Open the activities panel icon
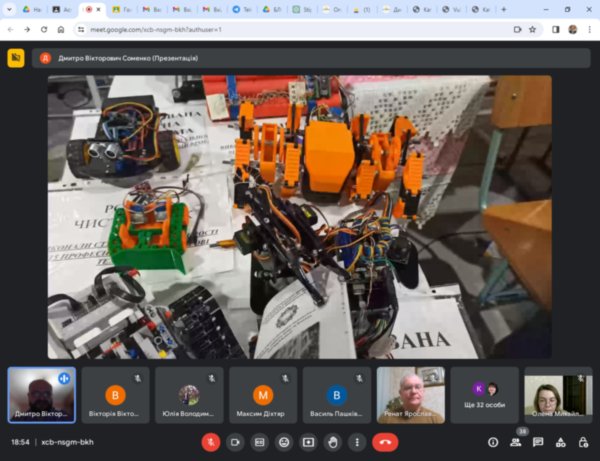600x461 pixels. [560, 441]
